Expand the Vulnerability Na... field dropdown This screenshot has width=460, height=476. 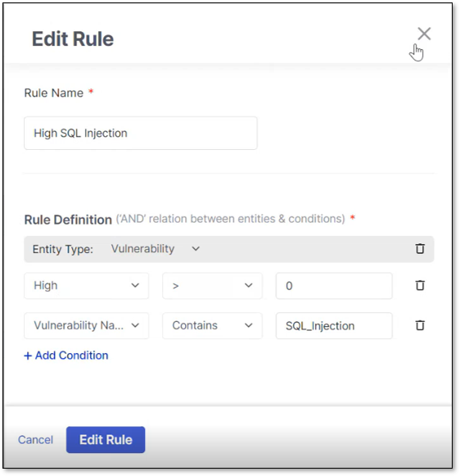pos(87,326)
